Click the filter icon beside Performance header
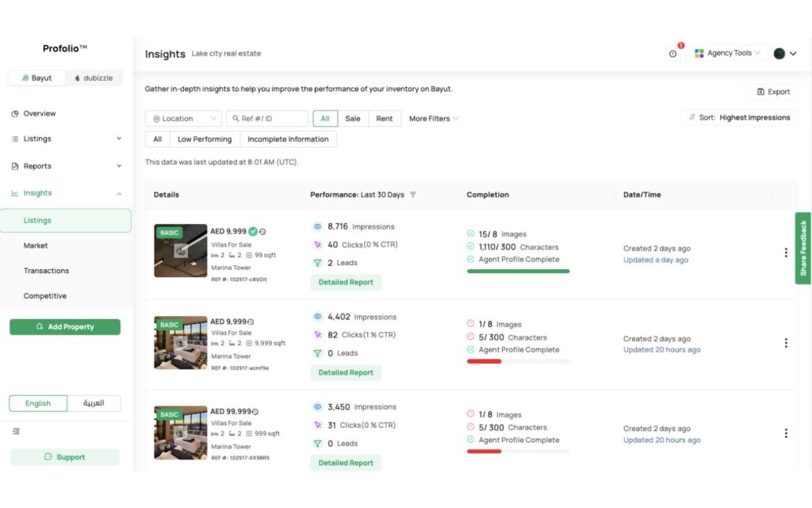Image resolution: width=812 pixels, height=508 pixels. click(412, 195)
